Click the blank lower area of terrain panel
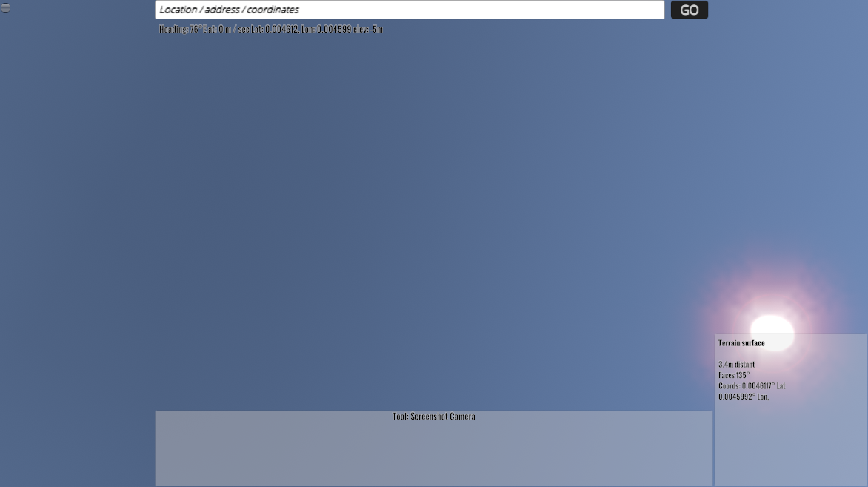The image size is (868, 487). pyautogui.click(x=789, y=445)
